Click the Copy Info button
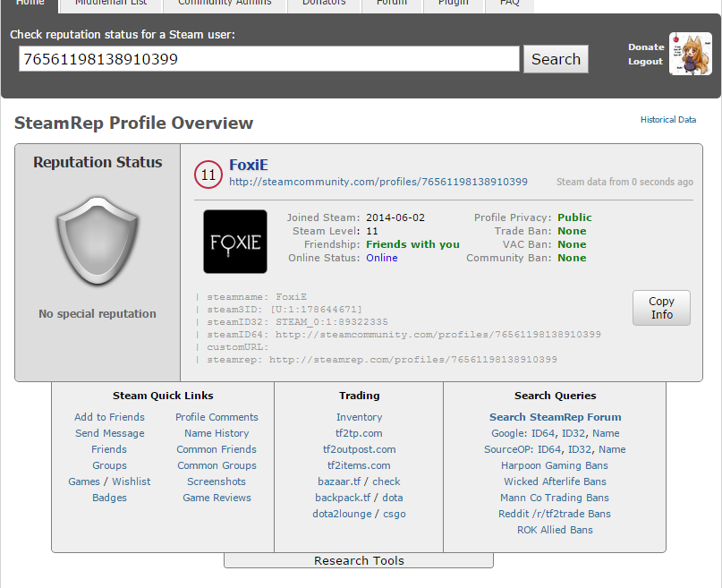The image size is (722, 588). (x=661, y=308)
